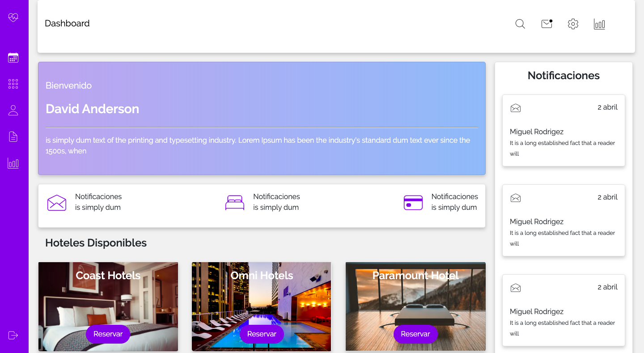
Task: Click the logout icon at the sidebar bottom
Action: [x=13, y=335]
